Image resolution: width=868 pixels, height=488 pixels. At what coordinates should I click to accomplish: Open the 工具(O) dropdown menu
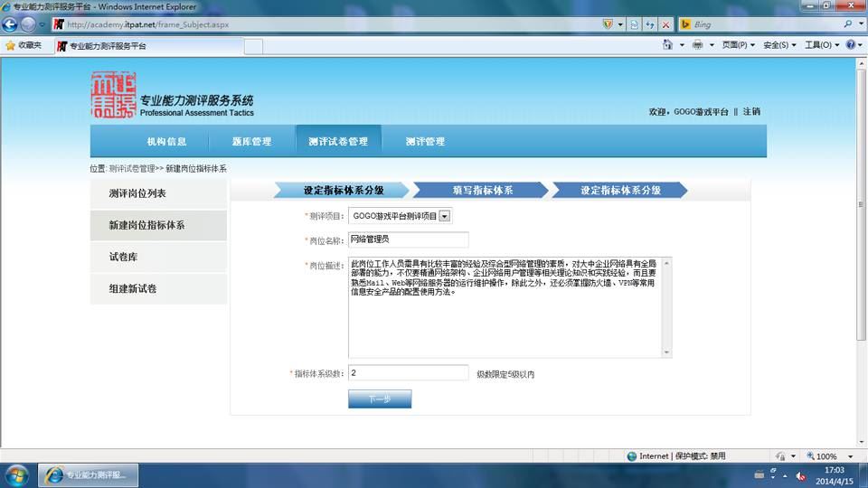coord(822,45)
